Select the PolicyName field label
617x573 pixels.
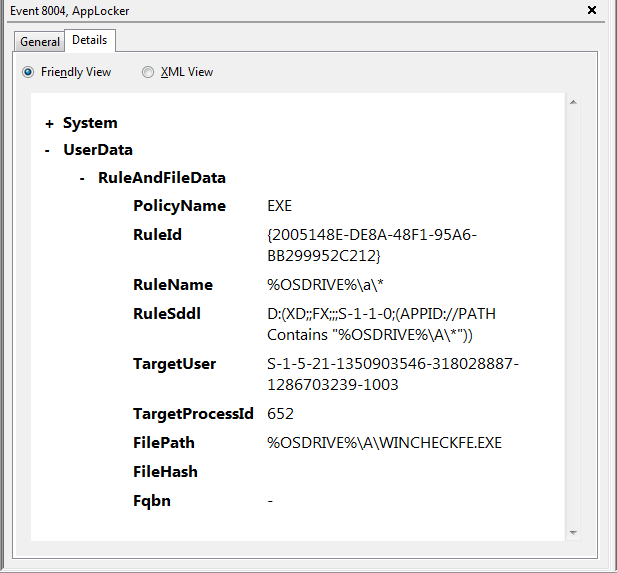pyautogui.click(x=179, y=206)
